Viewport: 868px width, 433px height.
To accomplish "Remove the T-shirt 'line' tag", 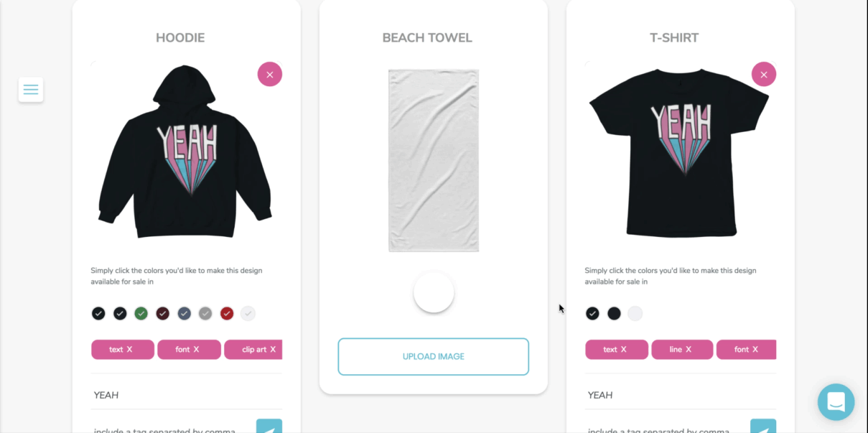I will click(x=689, y=350).
